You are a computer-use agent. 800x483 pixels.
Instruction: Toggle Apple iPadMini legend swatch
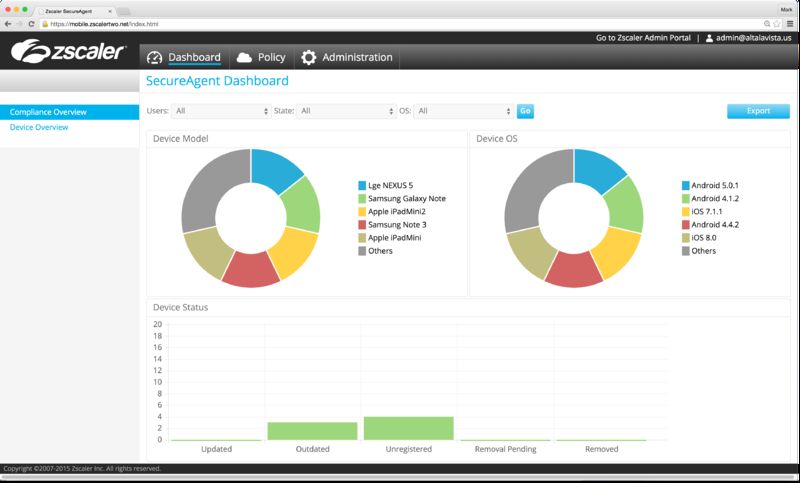[362, 238]
